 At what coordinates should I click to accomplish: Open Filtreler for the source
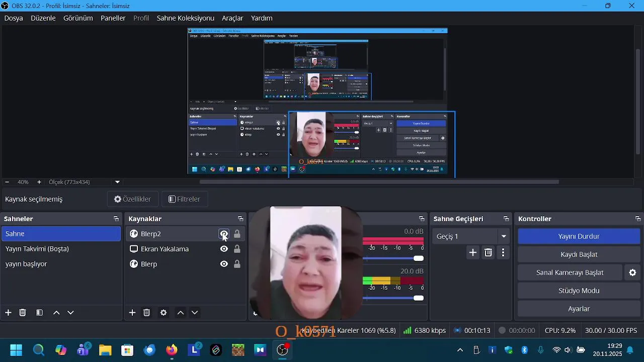click(x=185, y=199)
